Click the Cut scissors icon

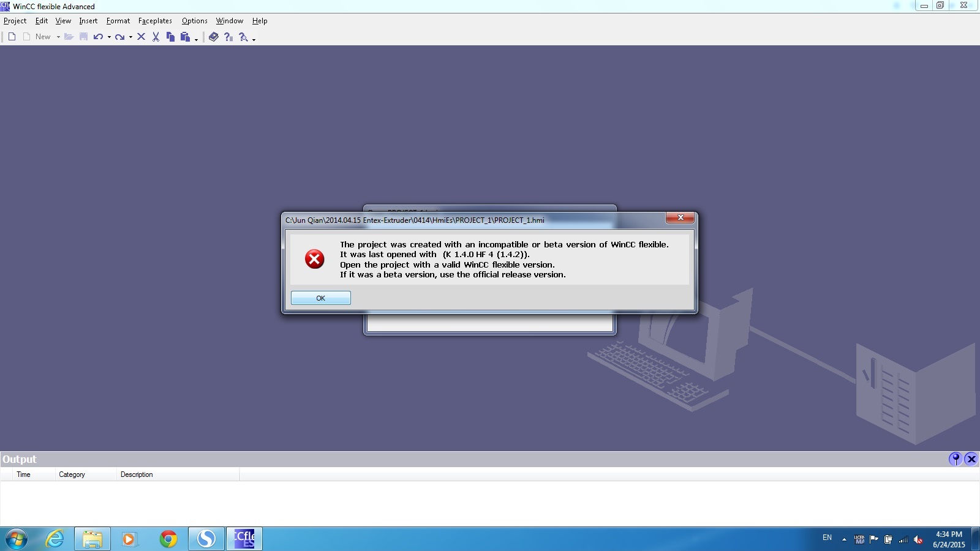pyautogui.click(x=156, y=37)
